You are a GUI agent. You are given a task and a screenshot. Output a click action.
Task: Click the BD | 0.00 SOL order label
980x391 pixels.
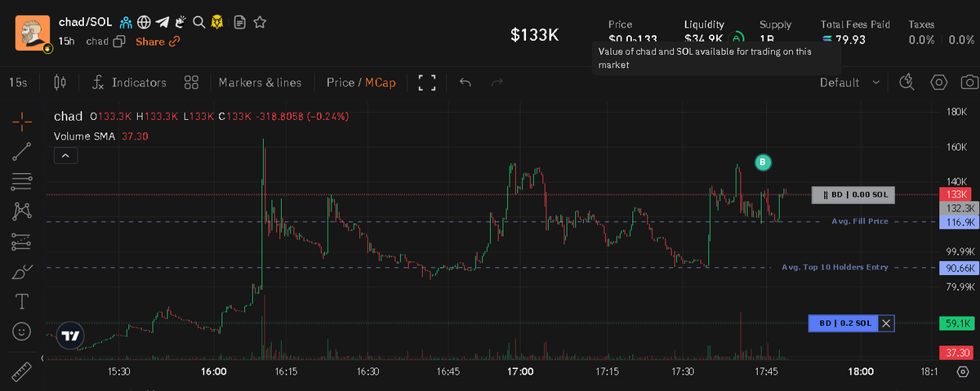(853, 194)
